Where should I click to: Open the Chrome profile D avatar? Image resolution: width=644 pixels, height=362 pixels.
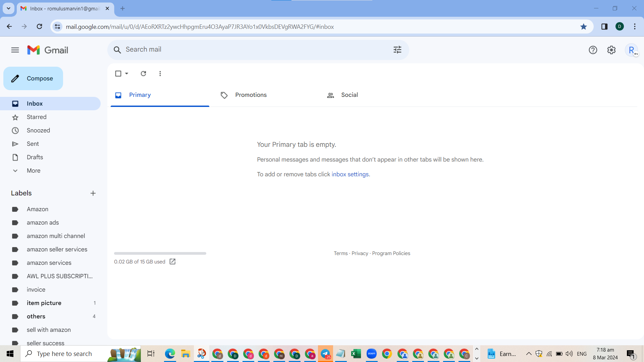pos(620,26)
